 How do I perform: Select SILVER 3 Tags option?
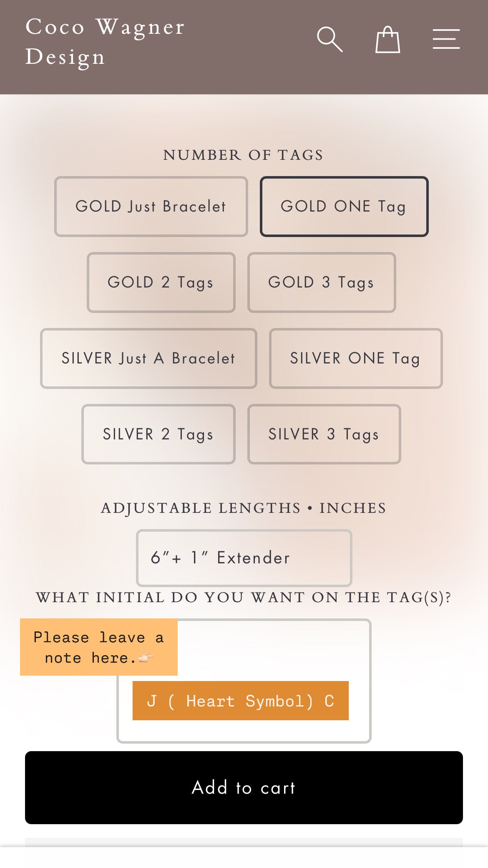tap(324, 434)
